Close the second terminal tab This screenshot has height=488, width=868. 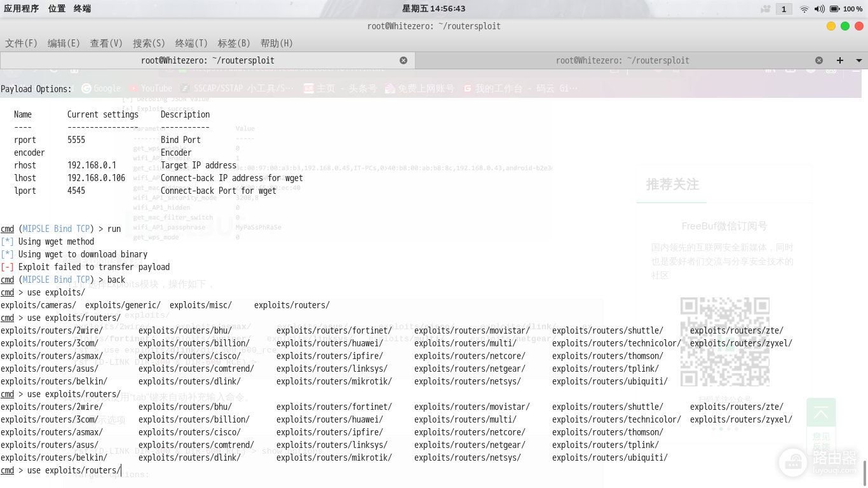pyautogui.click(x=819, y=60)
